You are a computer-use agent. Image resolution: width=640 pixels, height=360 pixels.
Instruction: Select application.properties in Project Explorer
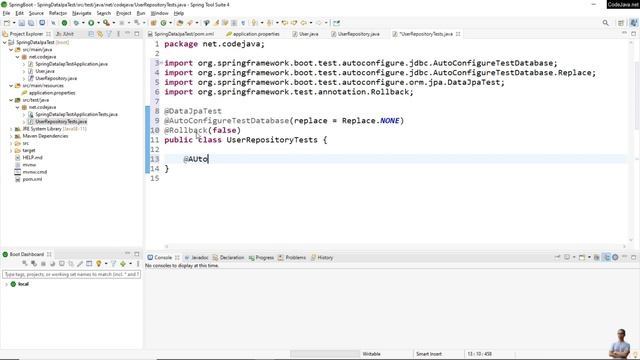52,93
